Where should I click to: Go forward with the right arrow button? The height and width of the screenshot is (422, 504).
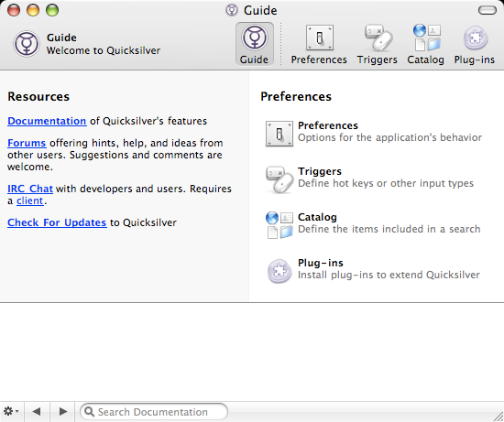(x=63, y=411)
